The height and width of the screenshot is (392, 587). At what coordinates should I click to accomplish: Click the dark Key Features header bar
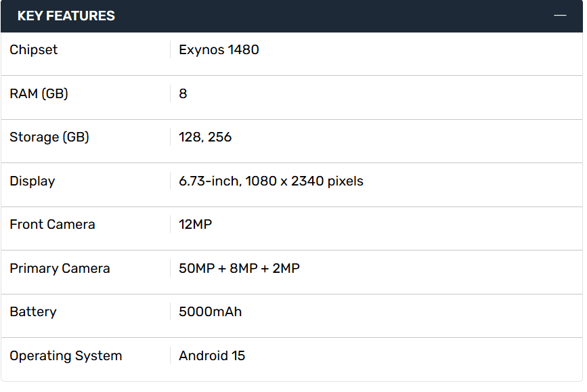click(292, 16)
